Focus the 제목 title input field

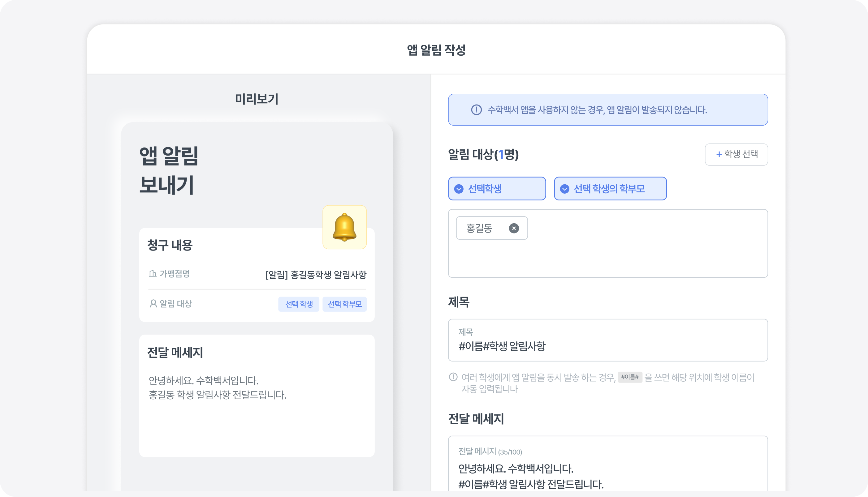(608, 345)
